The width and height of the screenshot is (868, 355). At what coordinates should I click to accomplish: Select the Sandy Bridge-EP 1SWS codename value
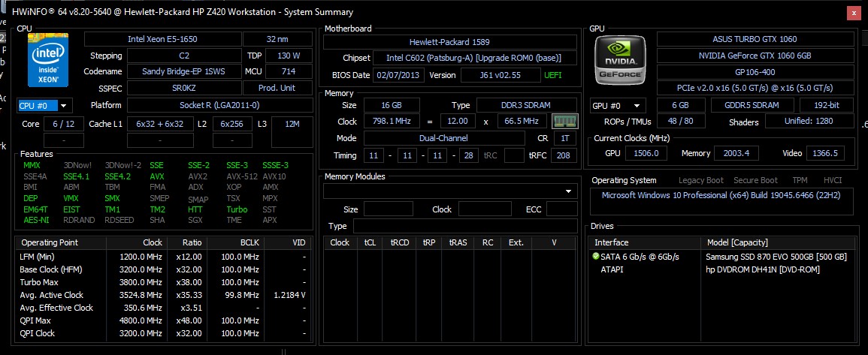click(183, 71)
